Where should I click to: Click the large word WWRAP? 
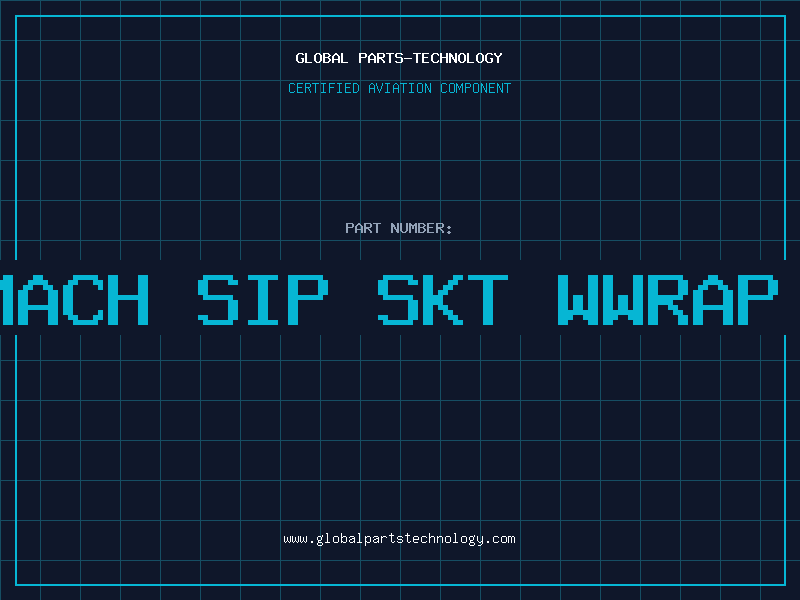[667, 299]
